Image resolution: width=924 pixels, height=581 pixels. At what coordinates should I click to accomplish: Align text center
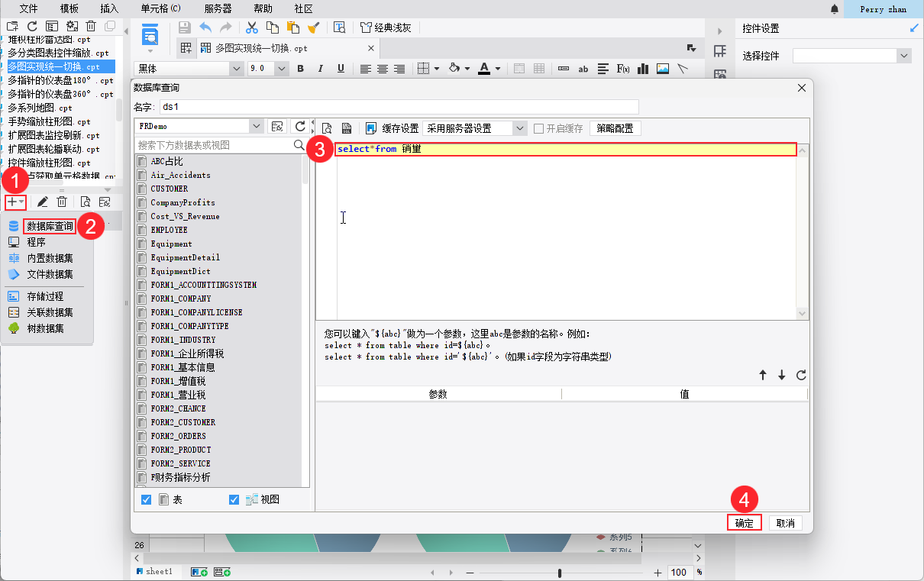pos(382,69)
